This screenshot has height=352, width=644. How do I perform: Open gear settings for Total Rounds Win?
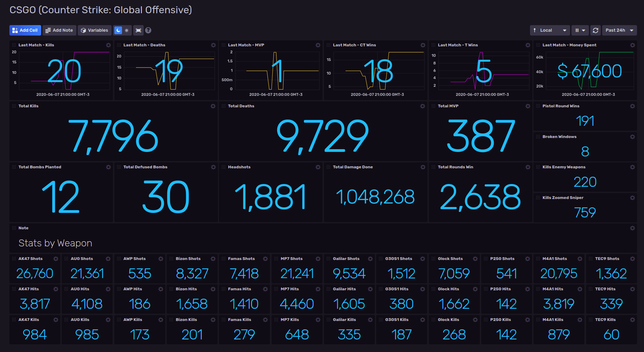pos(528,167)
